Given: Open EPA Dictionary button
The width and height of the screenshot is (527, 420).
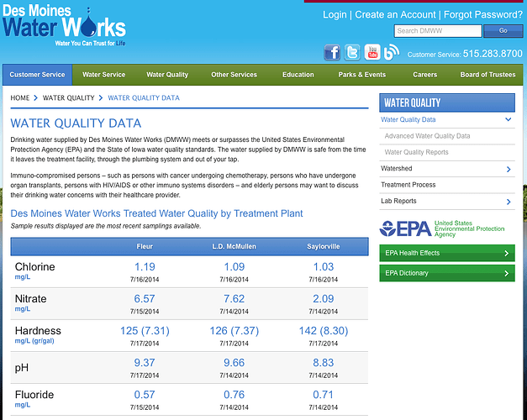Looking at the screenshot, I should click(447, 273).
